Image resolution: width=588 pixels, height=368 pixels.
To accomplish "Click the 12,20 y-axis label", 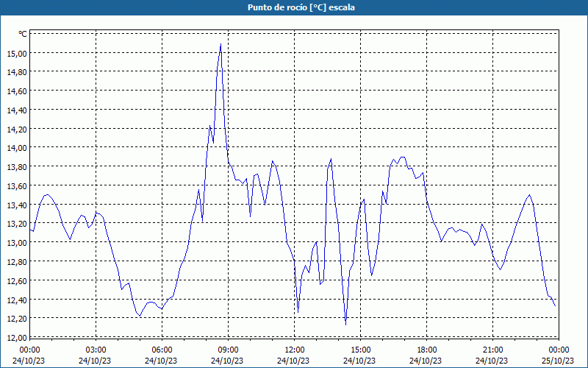I will pyautogui.click(x=17, y=319).
